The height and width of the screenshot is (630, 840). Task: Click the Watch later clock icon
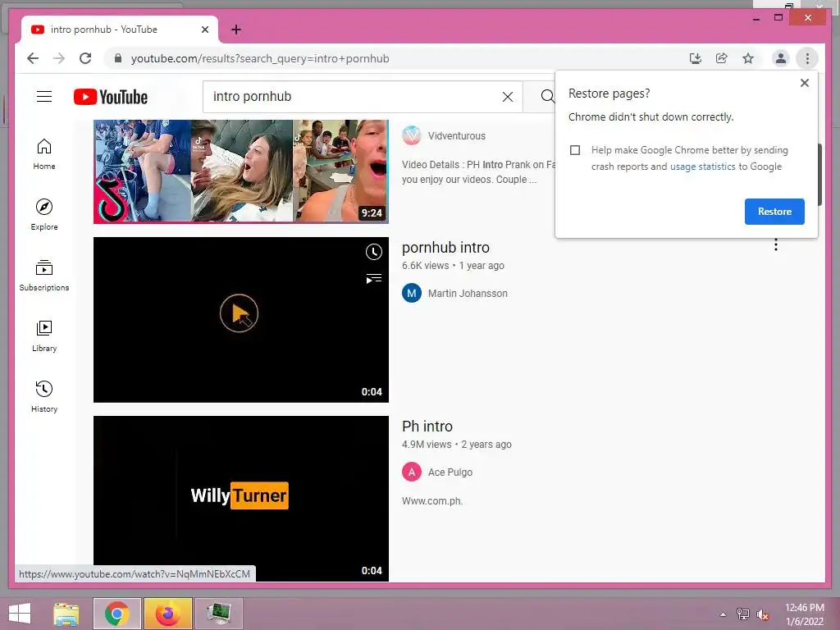click(x=373, y=252)
